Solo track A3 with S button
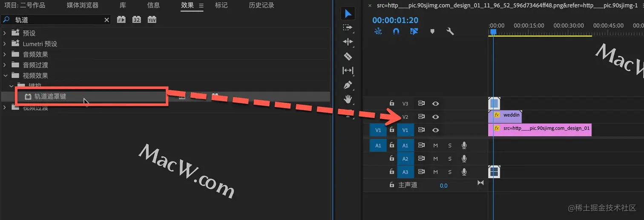 (x=450, y=172)
